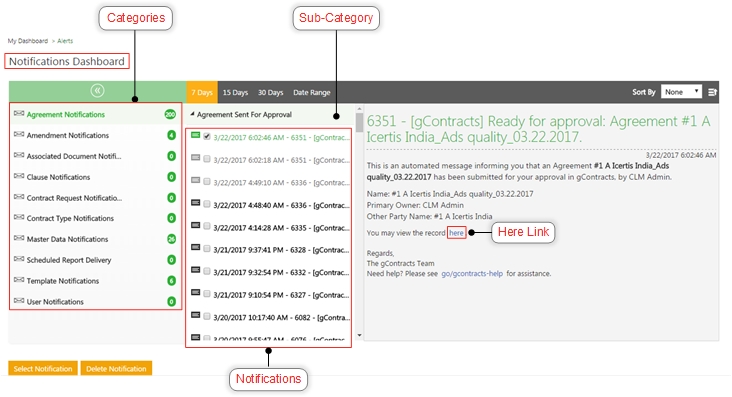
Task: Click message icon of 3/21/2017 9:32:54 PM notification
Action: (196, 270)
